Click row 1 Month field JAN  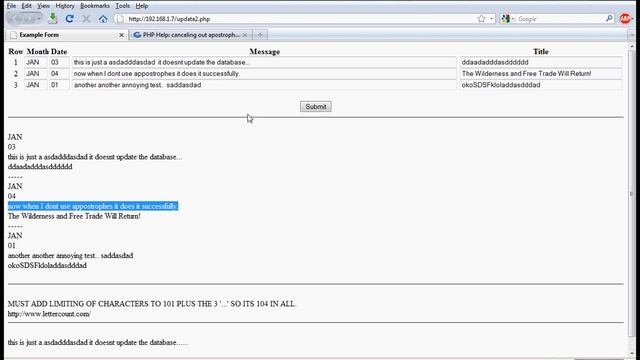click(36, 62)
